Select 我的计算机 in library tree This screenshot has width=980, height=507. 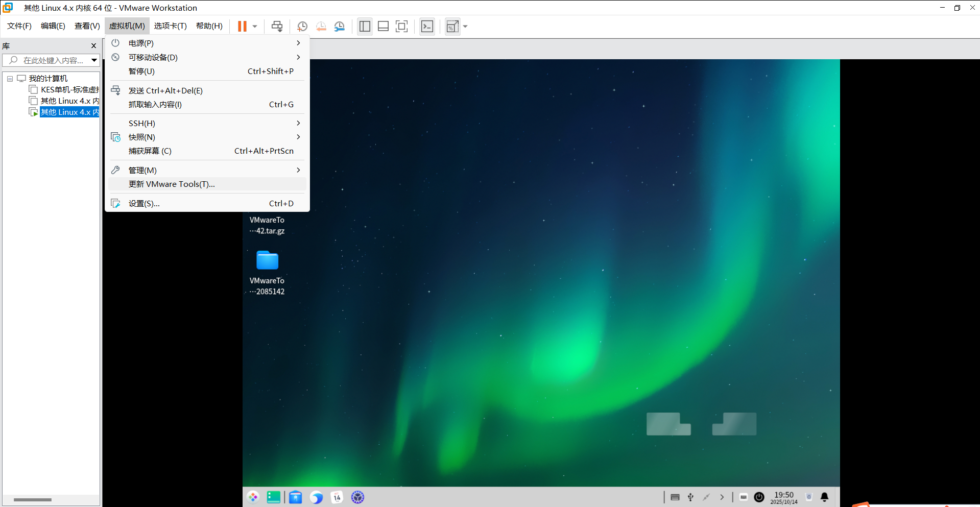click(x=48, y=78)
